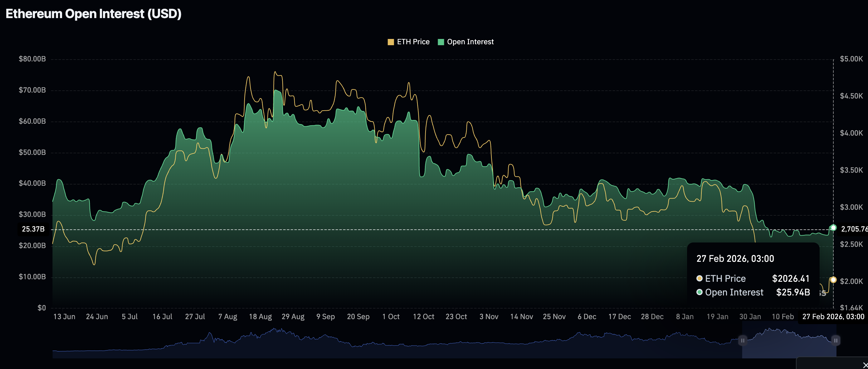Click the green Open Interest legend swatch
This screenshot has height=369, width=868.
click(x=441, y=42)
